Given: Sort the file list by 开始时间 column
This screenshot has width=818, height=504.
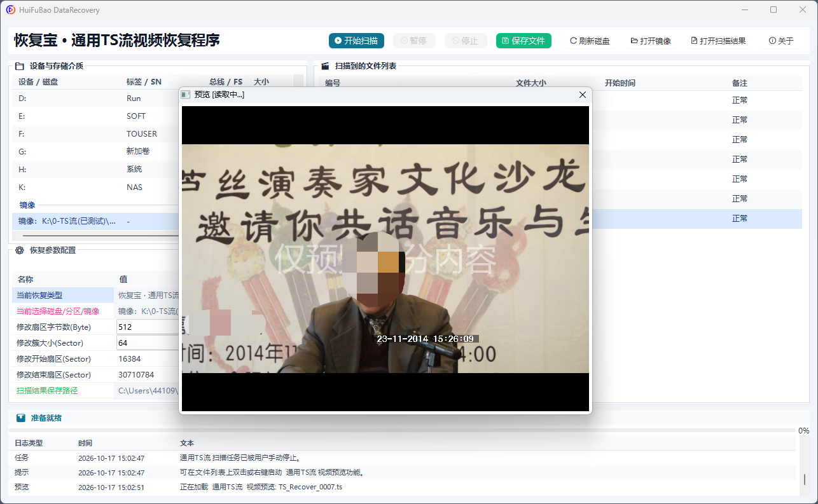Looking at the screenshot, I should pos(620,83).
